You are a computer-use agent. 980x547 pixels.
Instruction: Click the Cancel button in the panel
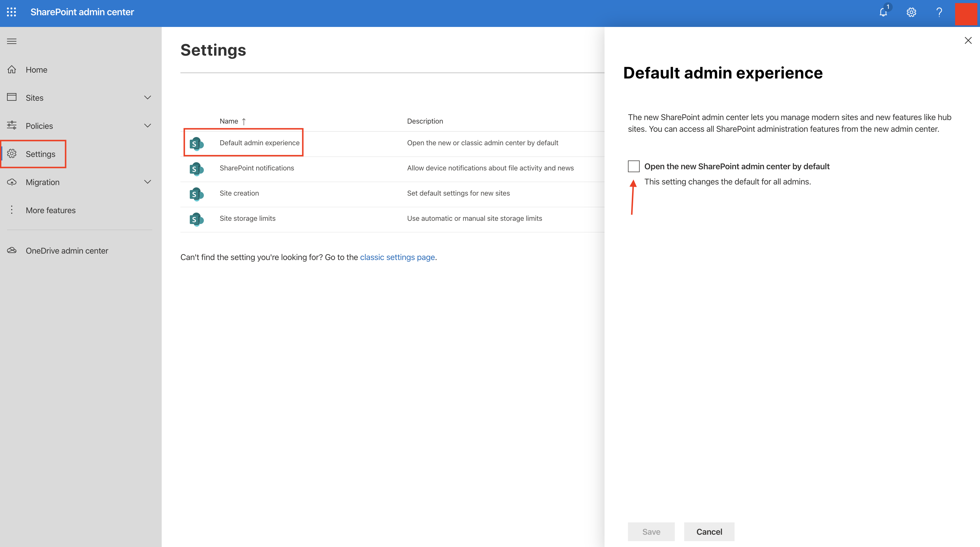point(709,532)
